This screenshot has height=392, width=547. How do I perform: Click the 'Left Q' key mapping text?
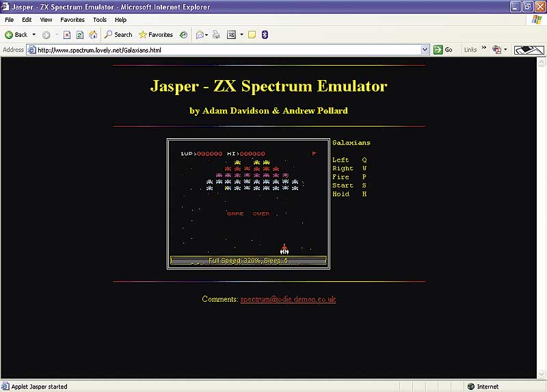[349, 159]
